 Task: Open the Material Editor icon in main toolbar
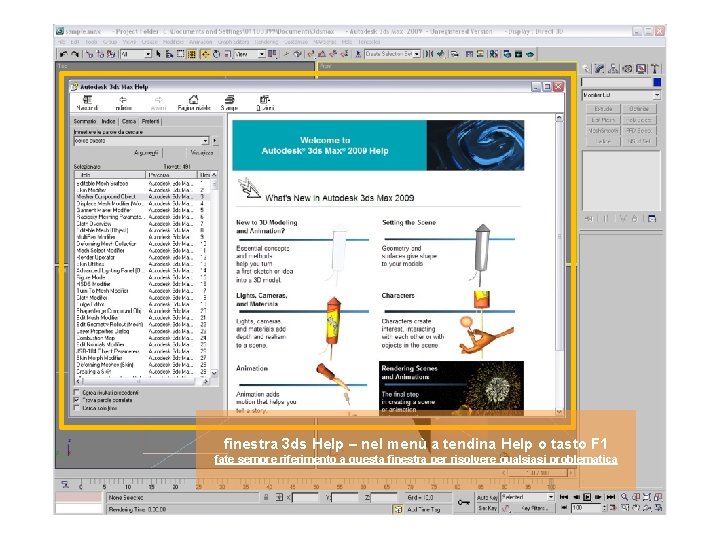tap(494, 54)
